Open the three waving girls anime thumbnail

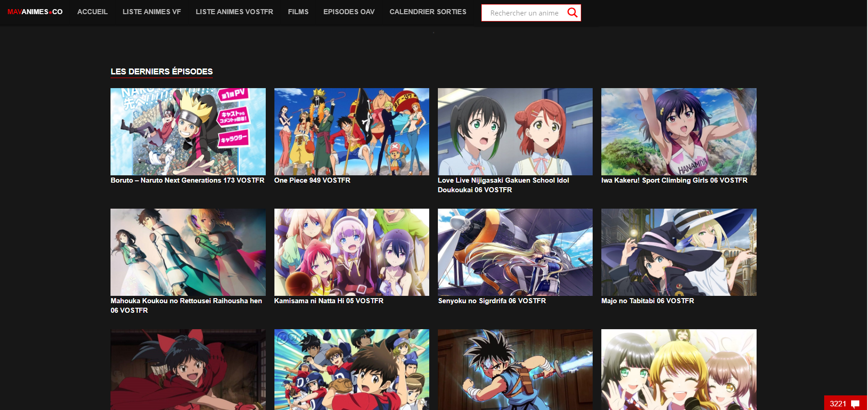point(679,369)
